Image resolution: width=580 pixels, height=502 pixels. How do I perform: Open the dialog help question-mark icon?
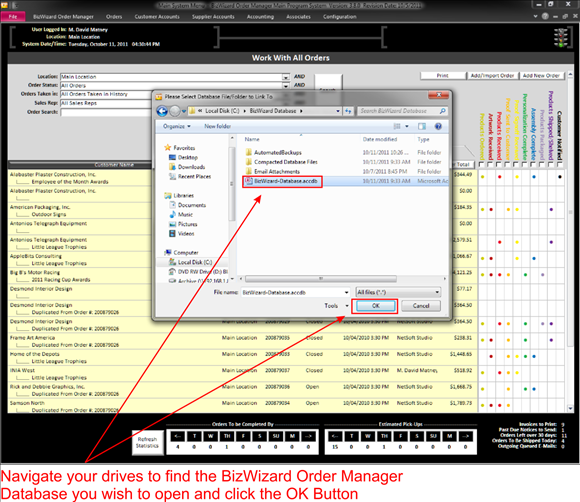pyautogui.click(x=438, y=127)
